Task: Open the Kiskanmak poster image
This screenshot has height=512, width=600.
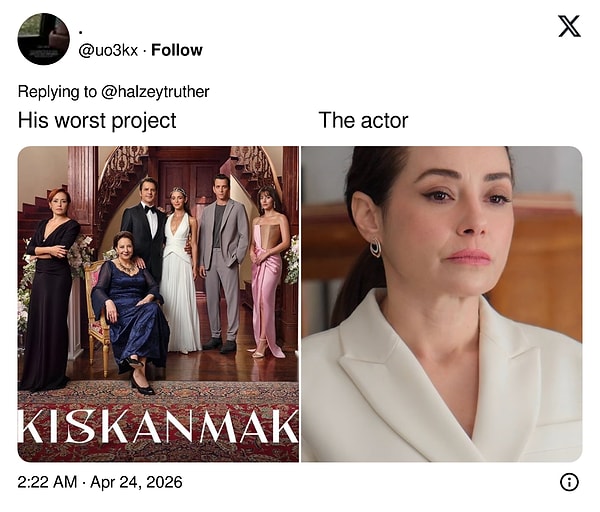Action: 158,304
